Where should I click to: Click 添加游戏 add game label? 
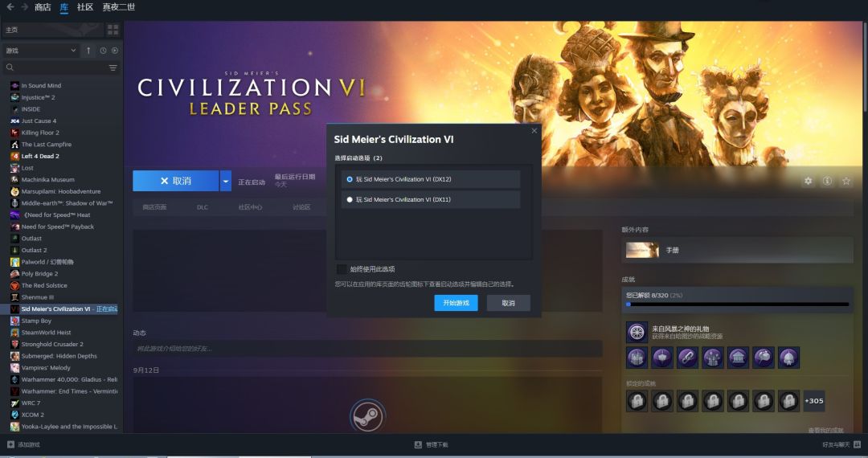coord(29,444)
